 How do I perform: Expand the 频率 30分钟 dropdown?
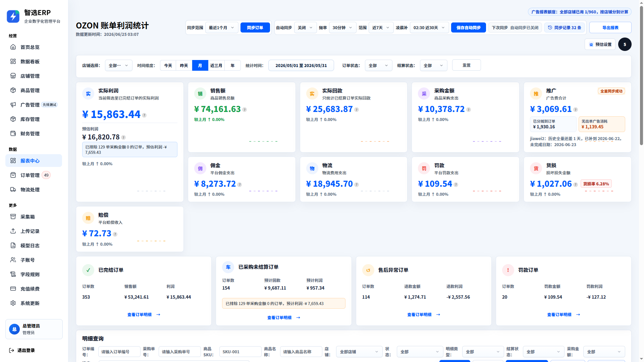pos(342,27)
